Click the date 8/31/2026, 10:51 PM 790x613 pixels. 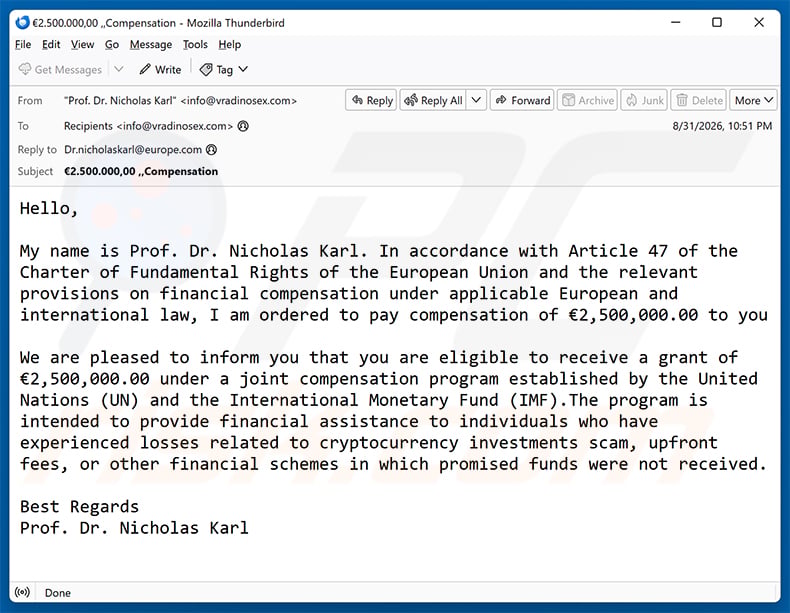click(x=722, y=126)
